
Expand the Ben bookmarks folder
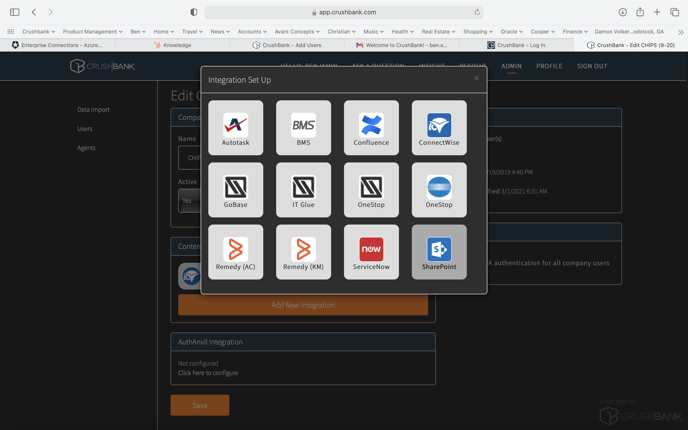click(x=138, y=32)
